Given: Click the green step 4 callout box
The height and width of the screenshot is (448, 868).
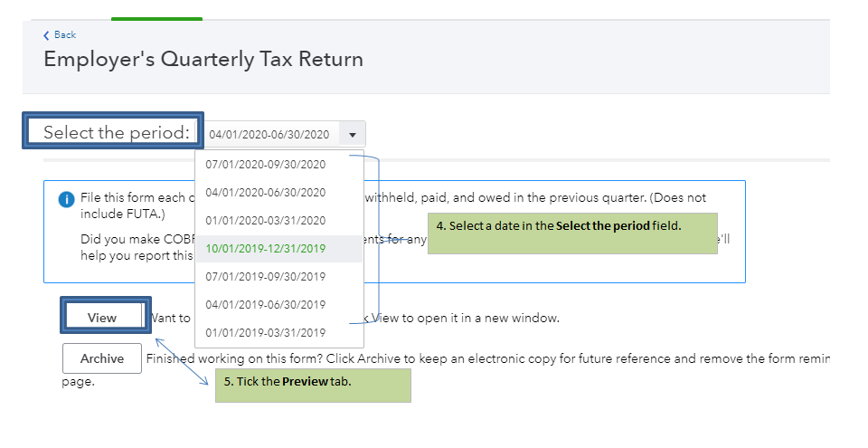Looking at the screenshot, I should (571, 233).
